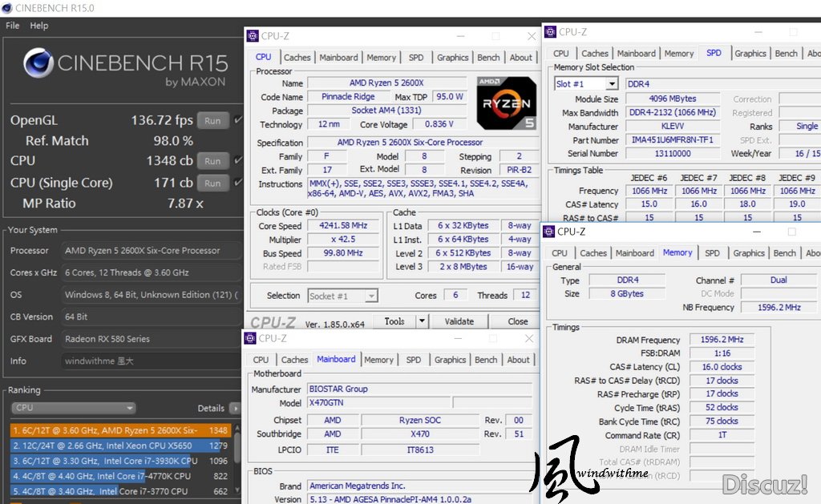Select ranking entry Intel Core i7-4770K
Image resolution: width=821 pixels, height=504 pixels.
(120, 476)
